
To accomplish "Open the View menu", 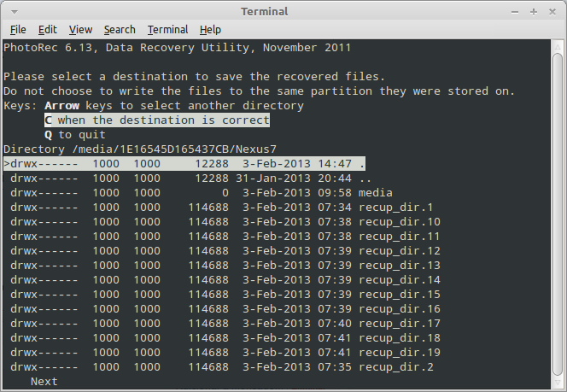I will pos(80,30).
